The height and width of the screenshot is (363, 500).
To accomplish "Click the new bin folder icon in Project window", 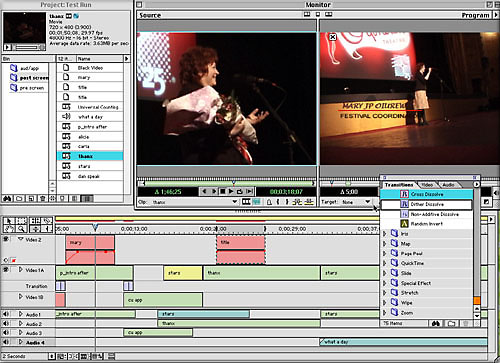I will pos(19,199).
